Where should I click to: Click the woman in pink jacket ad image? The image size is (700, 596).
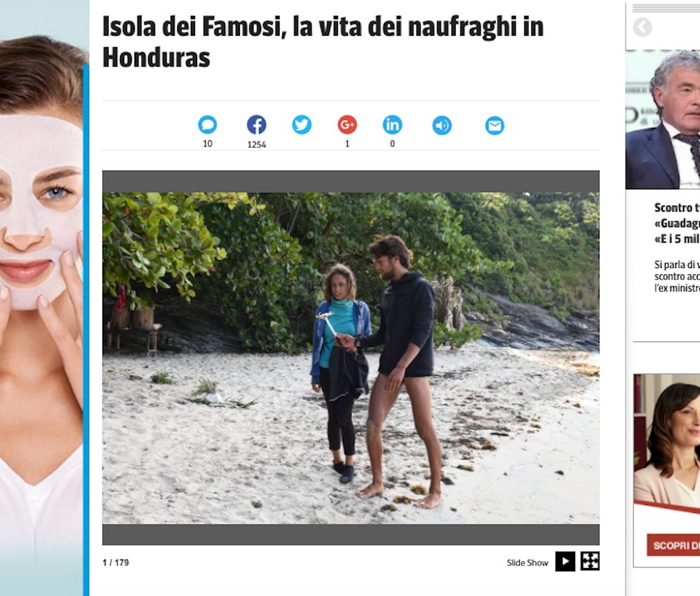(x=666, y=440)
